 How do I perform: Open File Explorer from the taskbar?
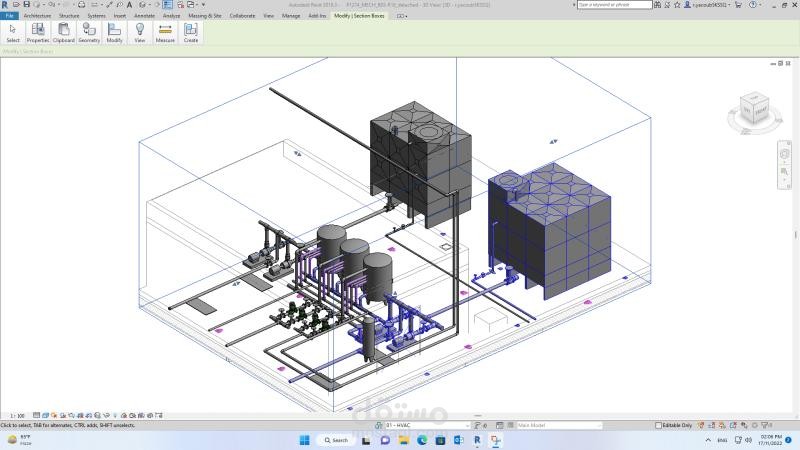point(404,440)
